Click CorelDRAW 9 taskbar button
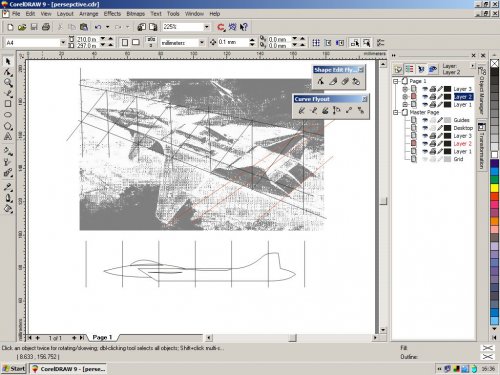Viewport: 500px width, 375px height. tap(68, 369)
